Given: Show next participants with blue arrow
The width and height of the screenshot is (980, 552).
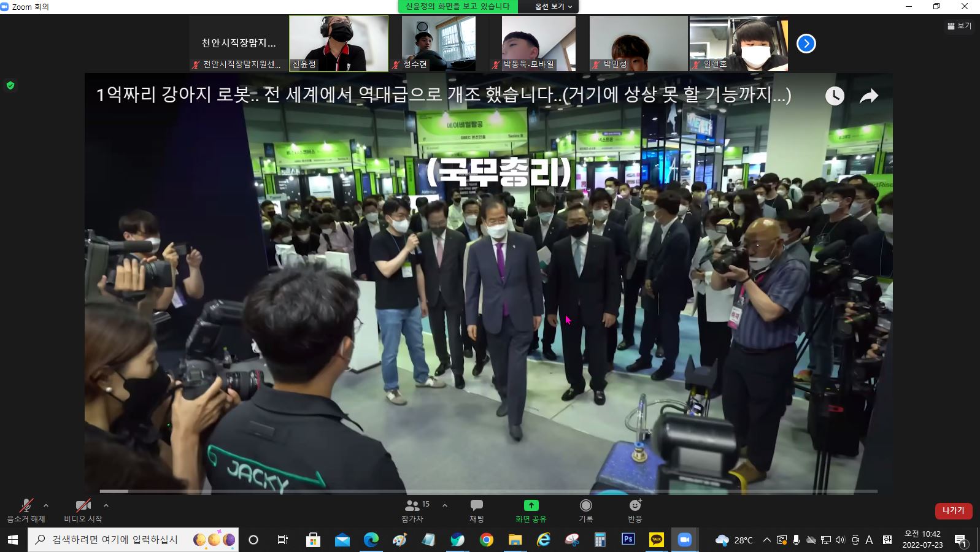Looking at the screenshot, I should click(x=806, y=44).
